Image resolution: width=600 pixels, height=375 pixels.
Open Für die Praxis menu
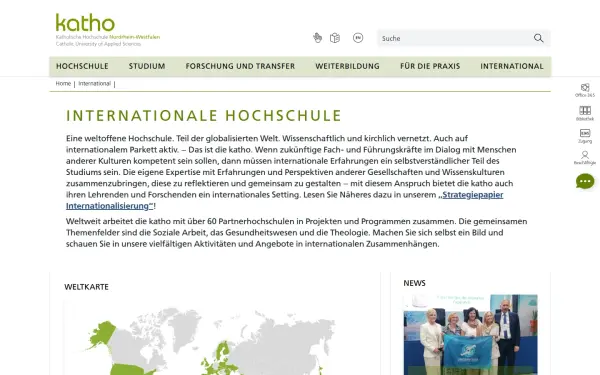tap(430, 66)
